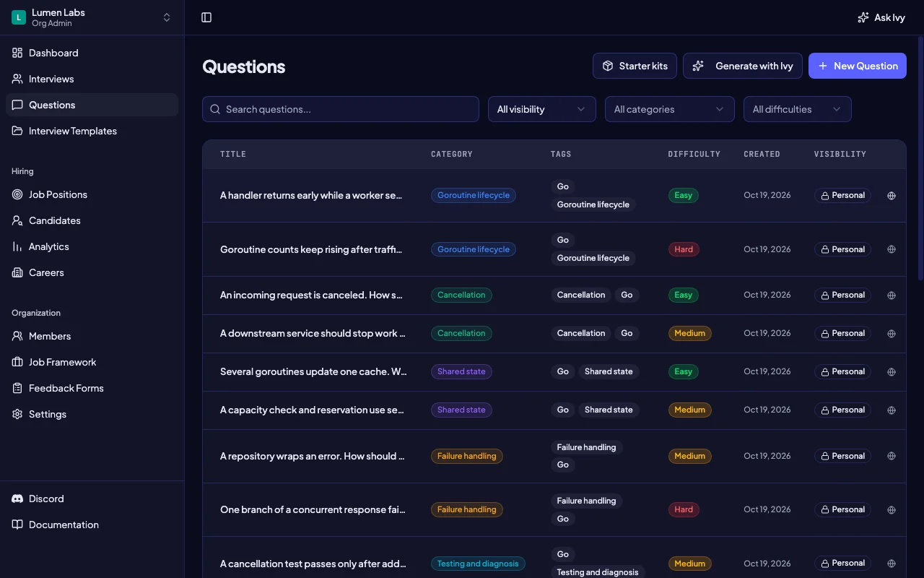Click the Testing and diagnosis category badge
Image resolution: width=924 pixels, height=578 pixels.
[478, 564]
